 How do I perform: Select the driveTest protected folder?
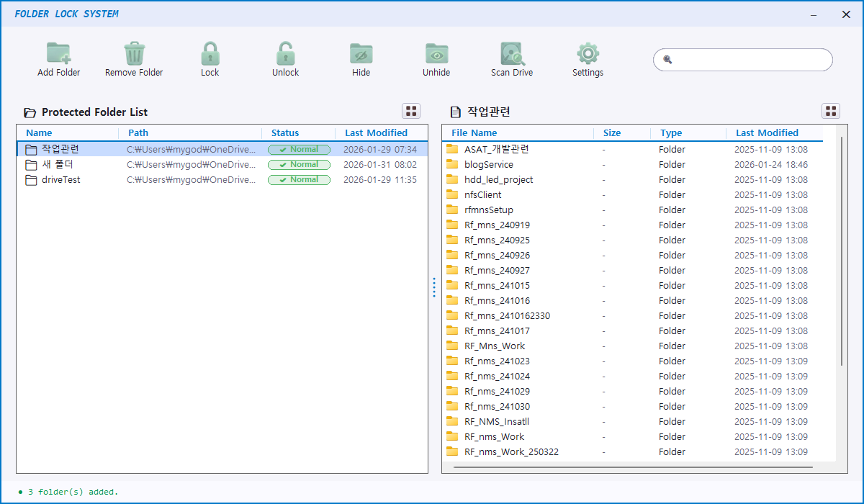click(x=222, y=179)
